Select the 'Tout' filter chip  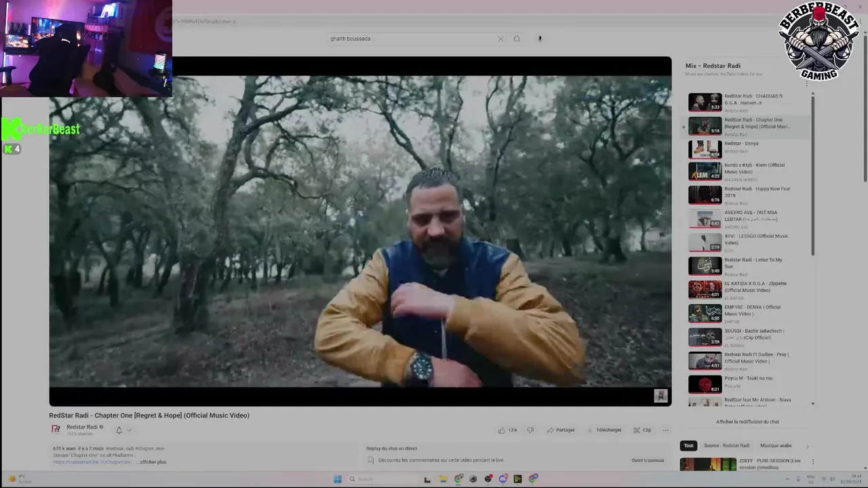688,445
